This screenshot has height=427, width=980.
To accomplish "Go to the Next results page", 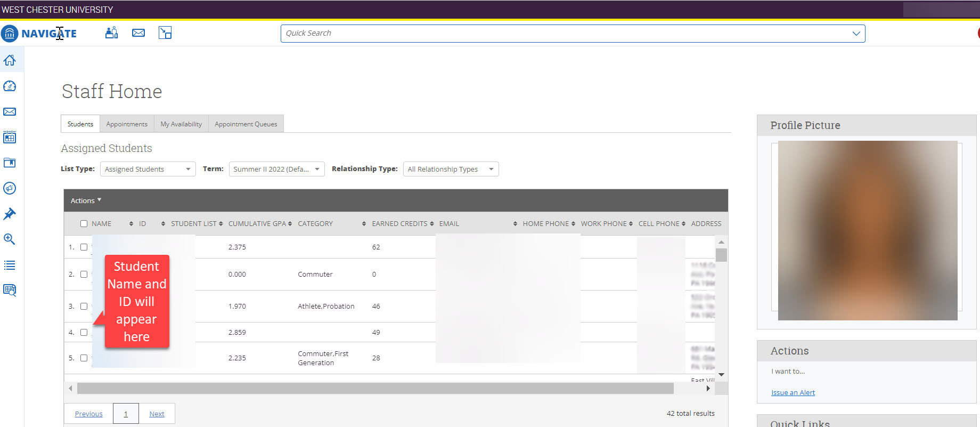I will coord(157,414).
